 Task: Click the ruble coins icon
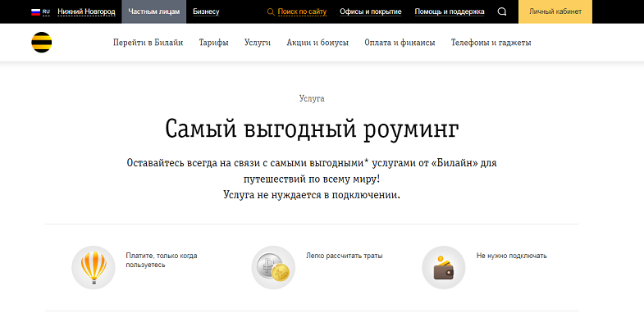[273, 267]
